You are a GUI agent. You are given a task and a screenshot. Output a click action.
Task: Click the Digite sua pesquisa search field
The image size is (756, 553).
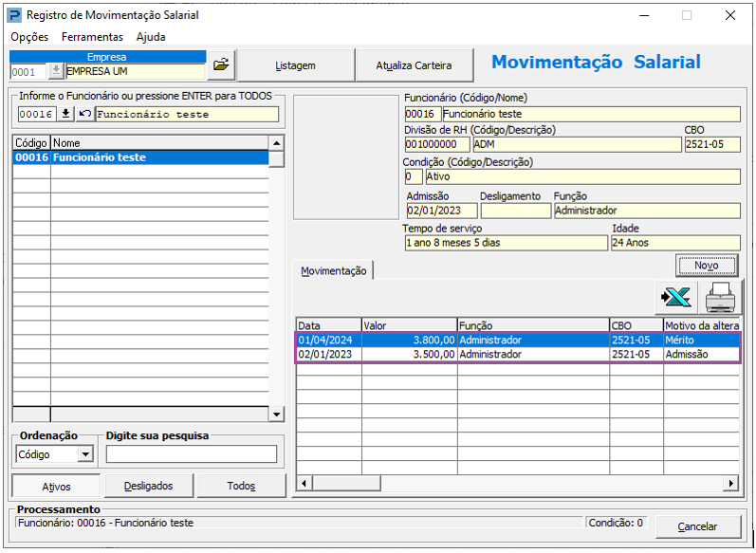(192, 454)
